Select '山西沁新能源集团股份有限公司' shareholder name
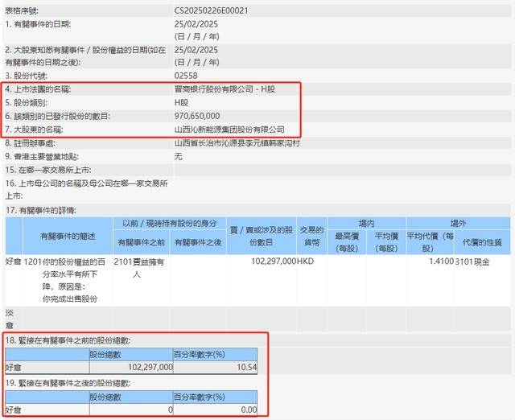515x420 pixels. pos(229,130)
